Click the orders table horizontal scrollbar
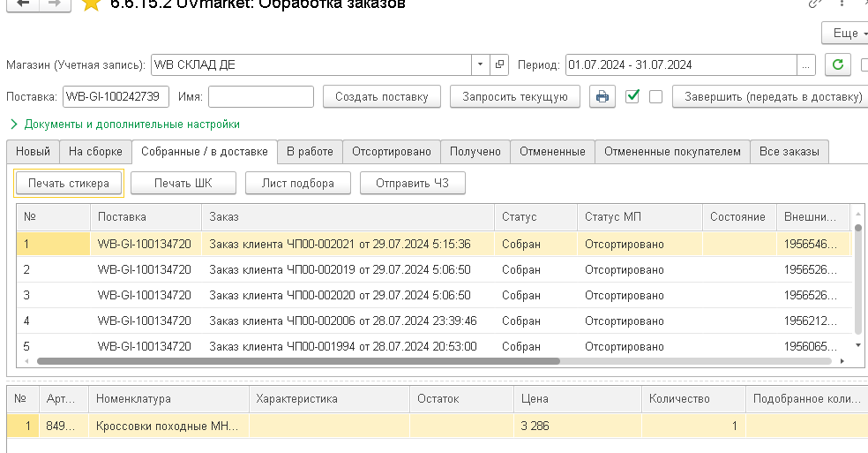This screenshot has width=868, height=453. pos(298,361)
